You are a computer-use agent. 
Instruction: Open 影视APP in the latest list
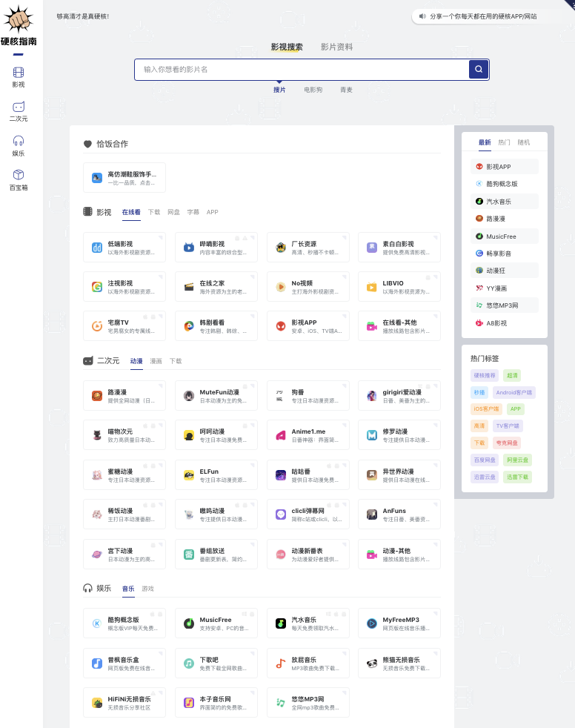505,167
